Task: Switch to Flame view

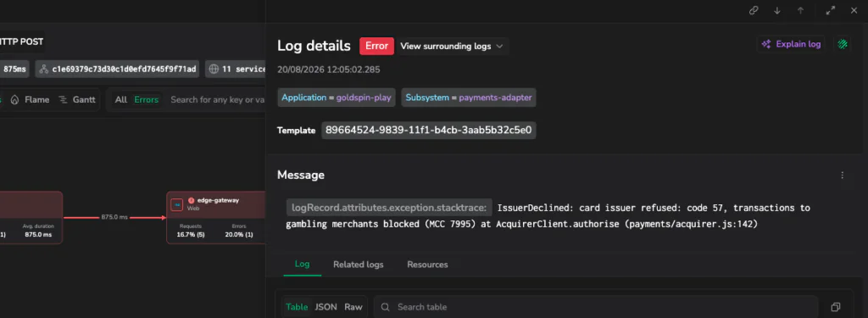Action: (x=31, y=100)
